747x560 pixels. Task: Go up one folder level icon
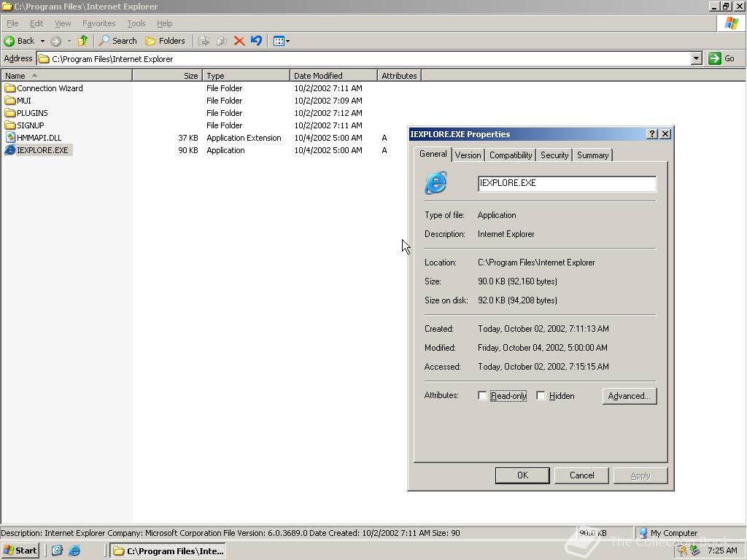click(83, 41)
